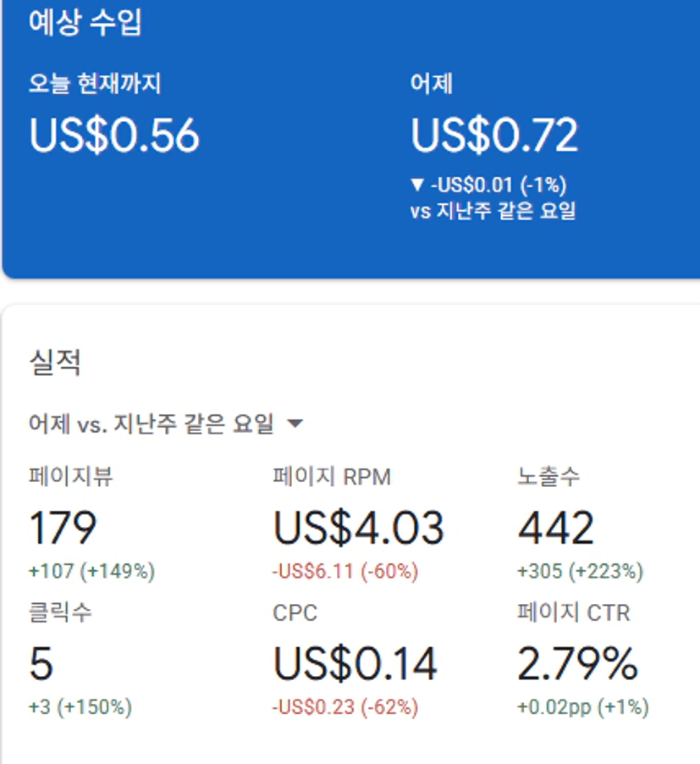Click the decrease triangle icon under yesterday's earnings
Image resolution: width=700 pixels, height=764 pixels.
pos(416,185)
